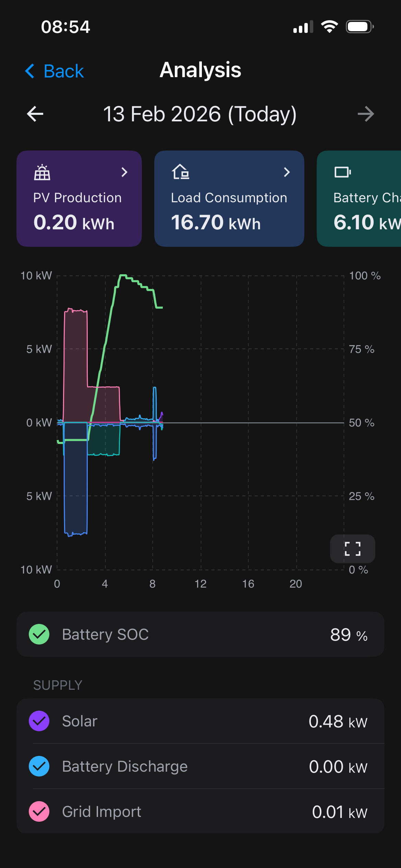Open Load Consumption details chevron

287,172
